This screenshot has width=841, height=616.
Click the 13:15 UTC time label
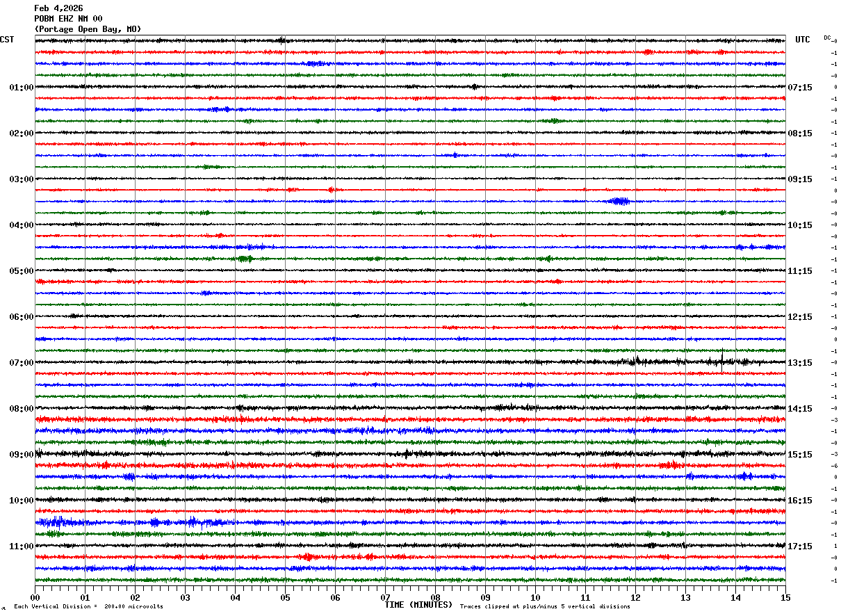[x=799, y=363]
